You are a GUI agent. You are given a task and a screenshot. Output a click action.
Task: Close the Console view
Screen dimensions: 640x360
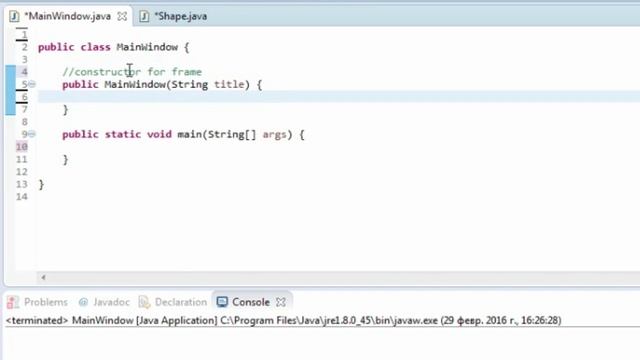click(x=281, y=302)
